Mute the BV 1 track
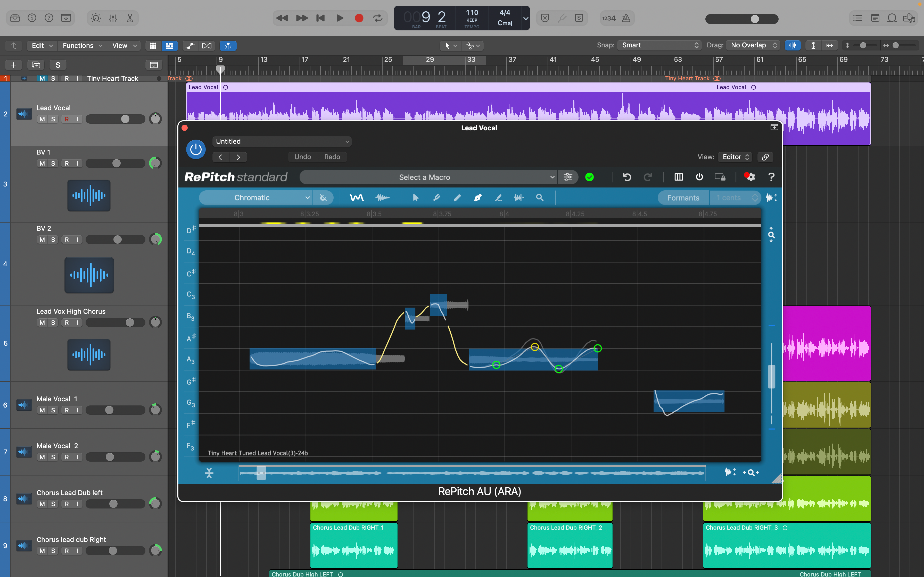Screen dimensions: 924x577 [x=42, y=163]
